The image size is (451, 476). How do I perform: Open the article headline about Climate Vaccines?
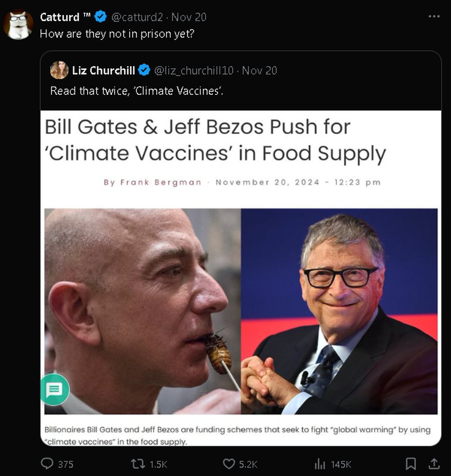pyautogui.click(x=215, y=140)
